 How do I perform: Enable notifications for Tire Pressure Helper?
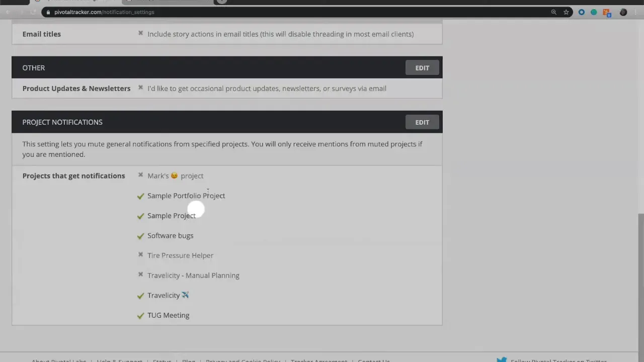[x=140, y=255]
